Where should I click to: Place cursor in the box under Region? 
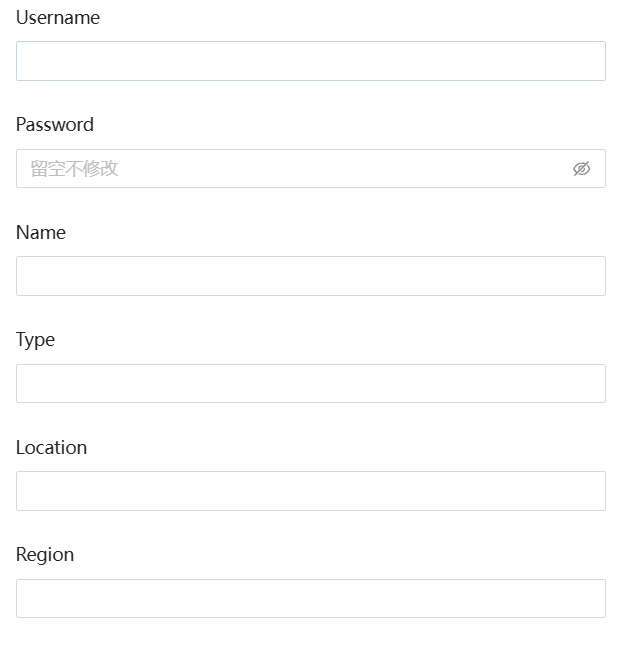[x=311, y=598]
